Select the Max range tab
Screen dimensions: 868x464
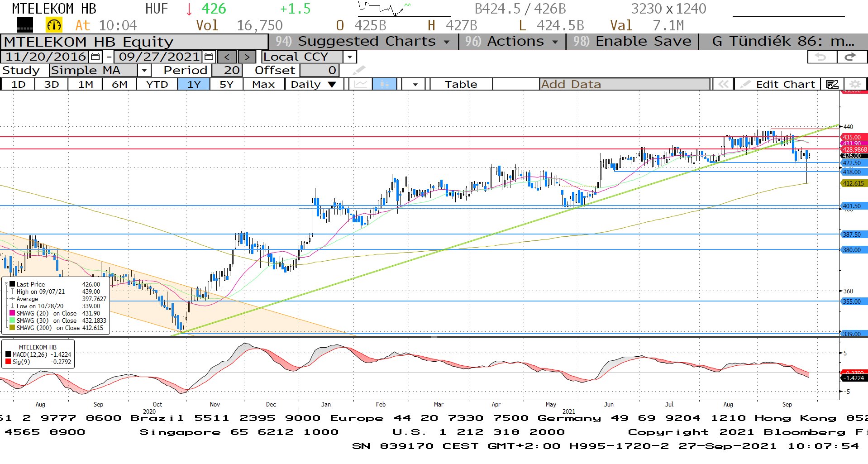263,84
